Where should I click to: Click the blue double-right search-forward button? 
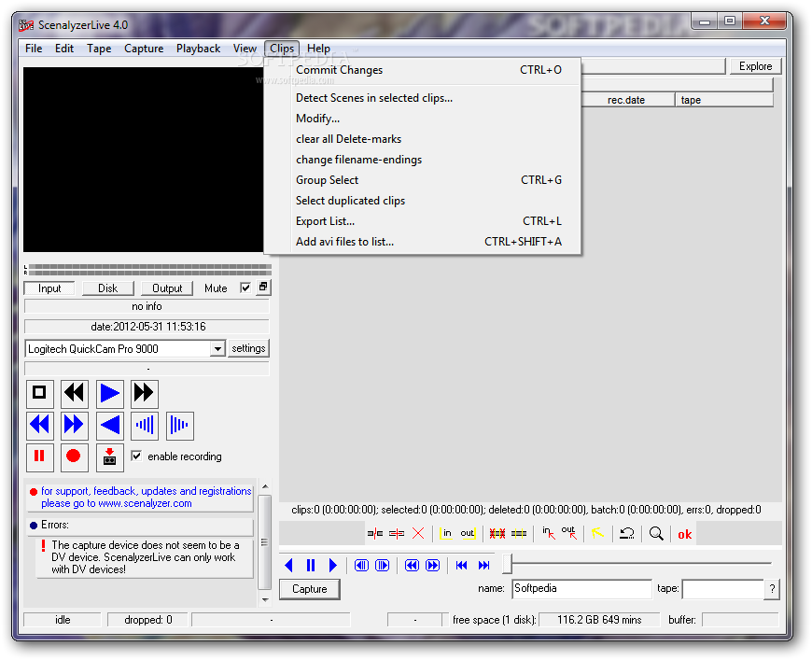point(75,425)
